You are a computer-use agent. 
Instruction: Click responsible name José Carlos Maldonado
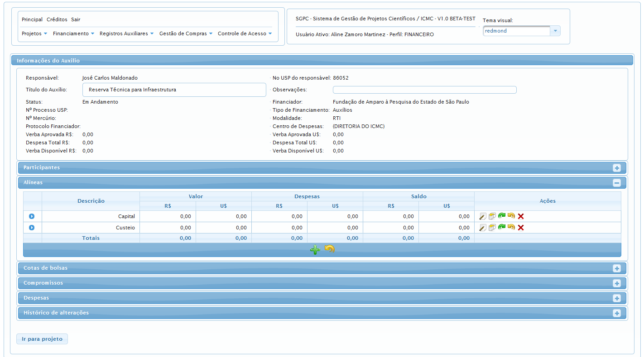pos(110,78)
